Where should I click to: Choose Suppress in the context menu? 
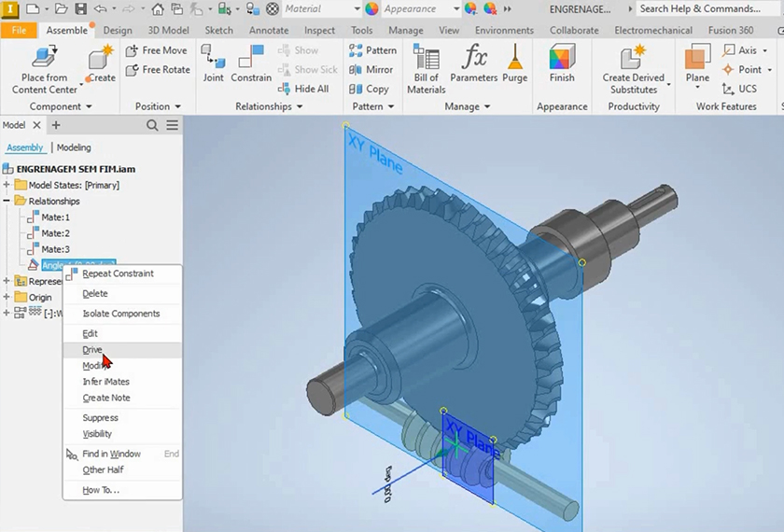[100, 418]
